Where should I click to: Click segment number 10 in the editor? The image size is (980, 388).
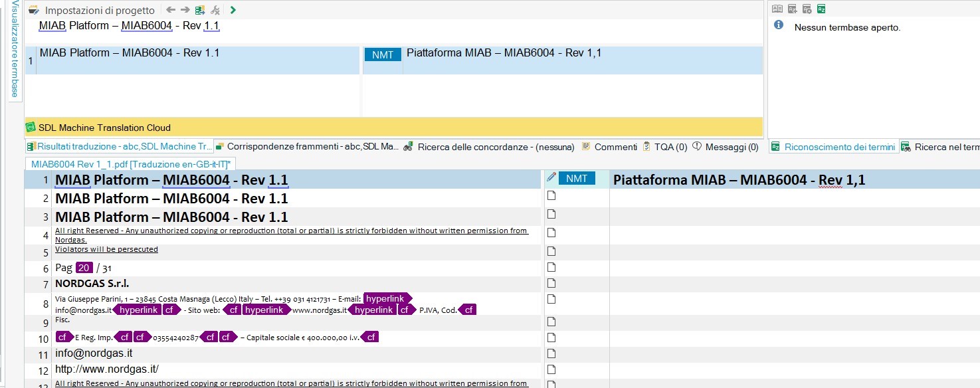tap(44, 338)
